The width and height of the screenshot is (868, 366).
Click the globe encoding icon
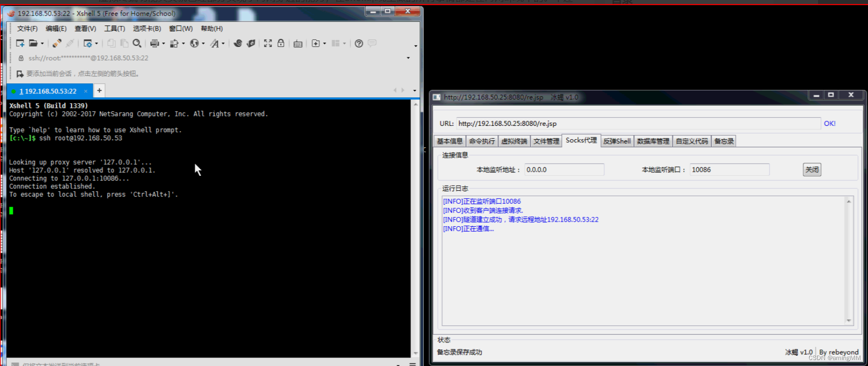pyautogui.click(x=194, y=43)
